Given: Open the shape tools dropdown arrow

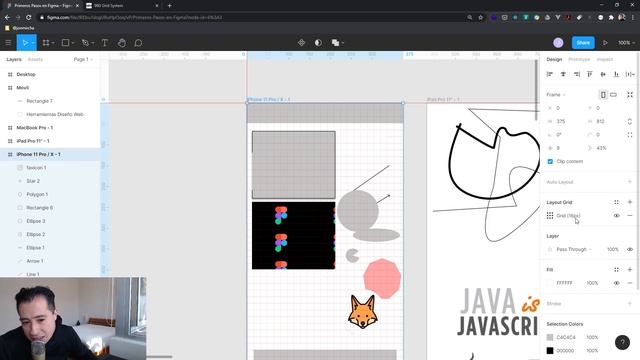Looking at the screenshot, I should coord(73,43).
